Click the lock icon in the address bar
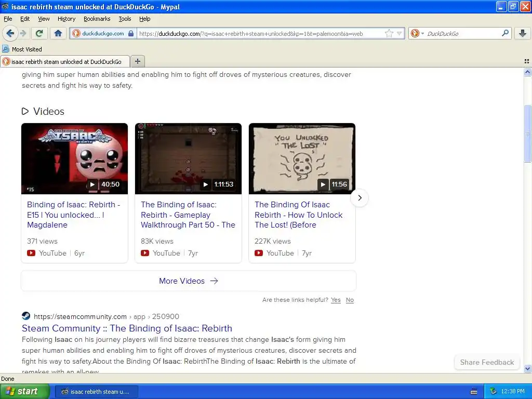532x399 pixels. pyautogui.click(x=131, y=33)
